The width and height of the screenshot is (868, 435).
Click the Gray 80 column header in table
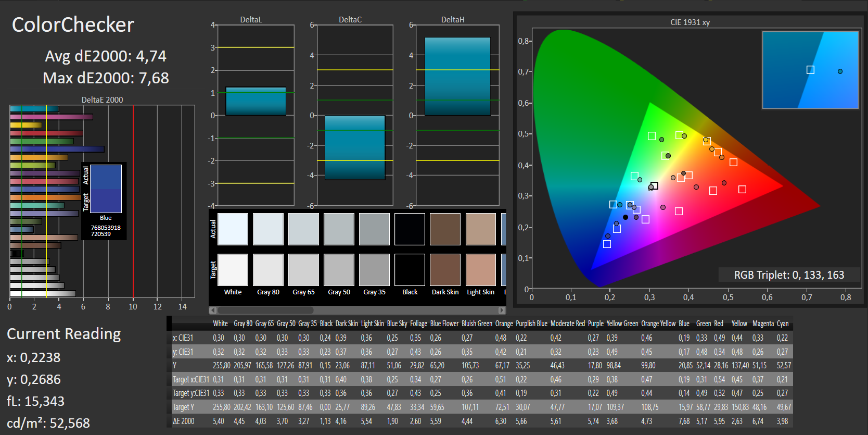click(x=243, y=324)
